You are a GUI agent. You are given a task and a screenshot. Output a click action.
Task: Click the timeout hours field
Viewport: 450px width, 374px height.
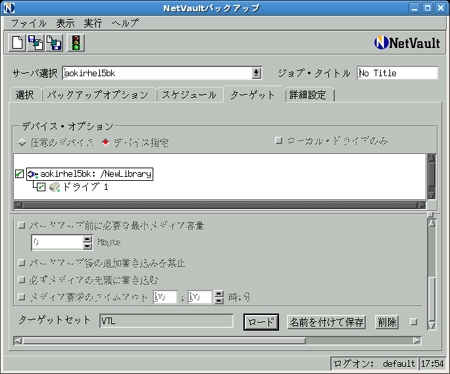165,297
